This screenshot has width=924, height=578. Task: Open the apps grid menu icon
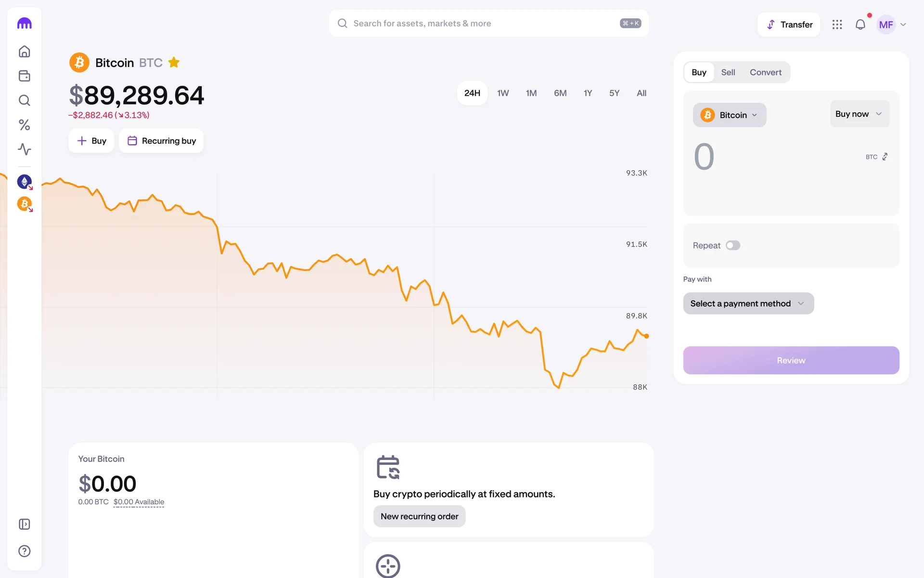[837, 25]
